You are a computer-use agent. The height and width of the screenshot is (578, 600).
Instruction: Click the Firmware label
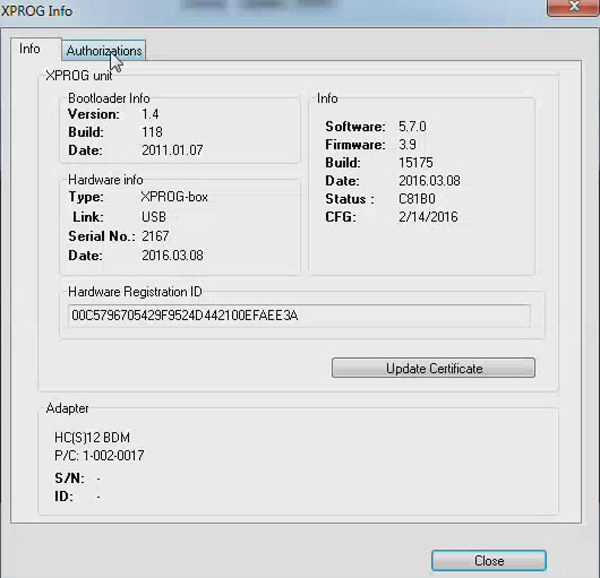pyautogui.click(x=355, y=145)
